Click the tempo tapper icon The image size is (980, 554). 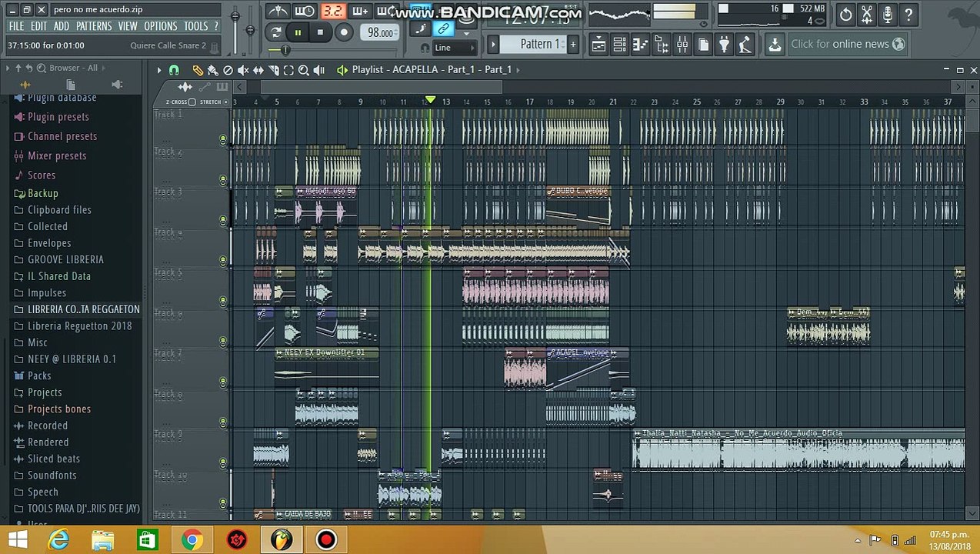coord(745,45)
